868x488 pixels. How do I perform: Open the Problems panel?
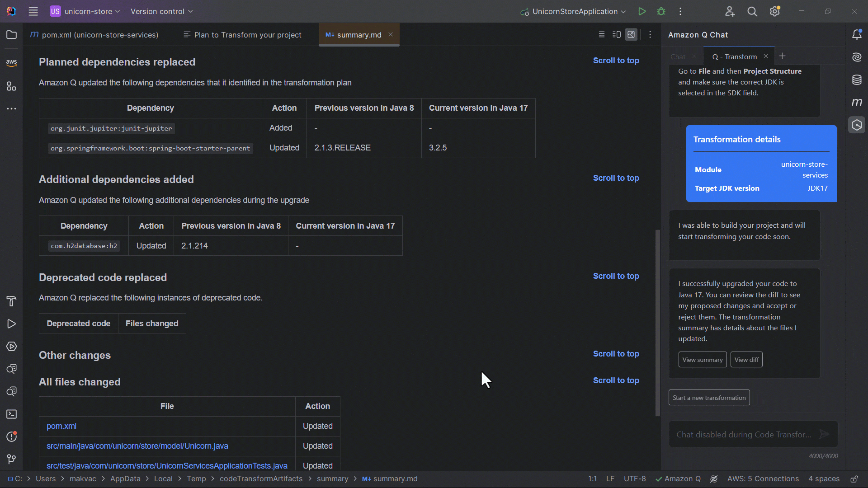click(x=11, y=436)
